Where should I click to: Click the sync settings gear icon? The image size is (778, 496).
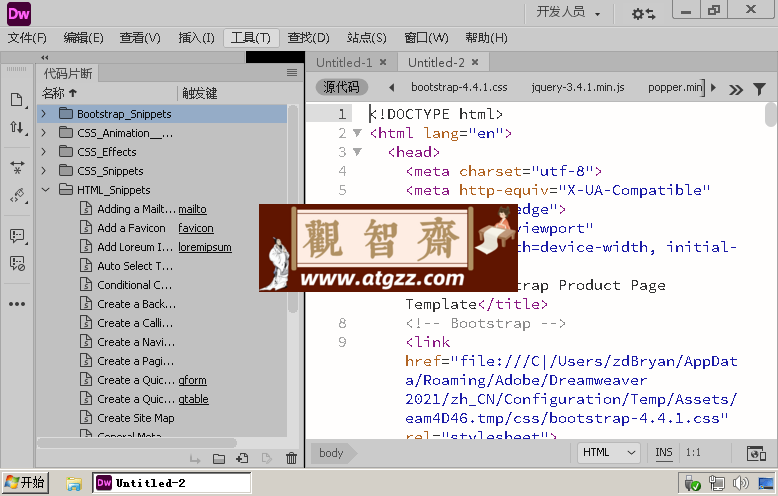click(x=643, y=14)
